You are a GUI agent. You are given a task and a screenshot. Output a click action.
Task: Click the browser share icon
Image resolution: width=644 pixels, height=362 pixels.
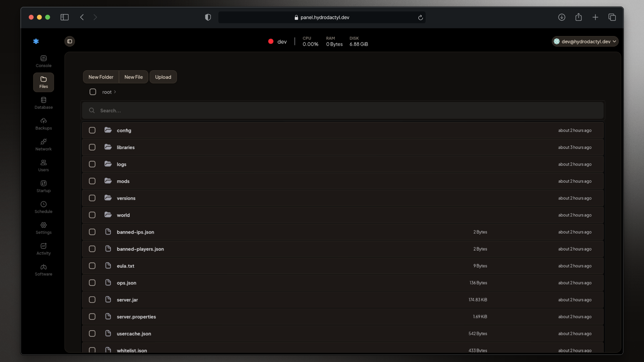pos(578,17)
